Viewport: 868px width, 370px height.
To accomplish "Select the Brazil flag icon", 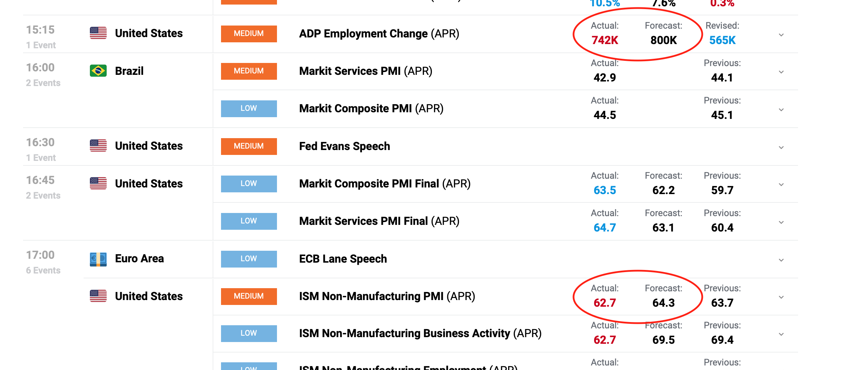I will 98,71.
